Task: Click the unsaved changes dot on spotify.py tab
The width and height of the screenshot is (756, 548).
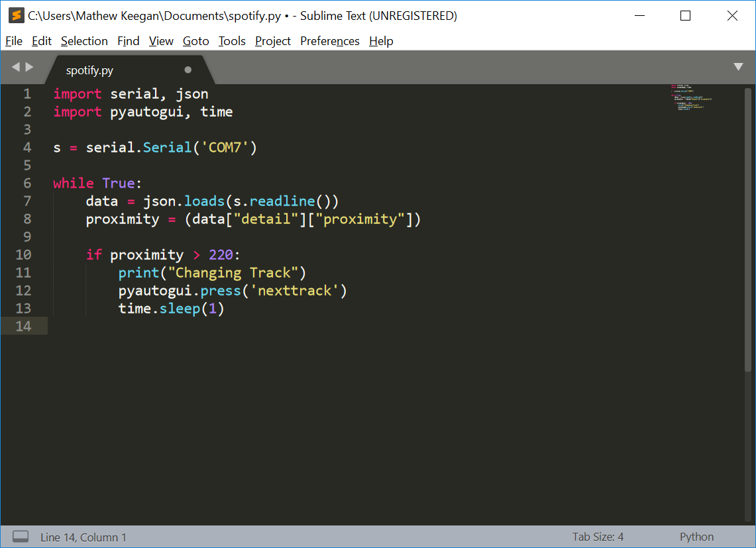Action: 188,69
